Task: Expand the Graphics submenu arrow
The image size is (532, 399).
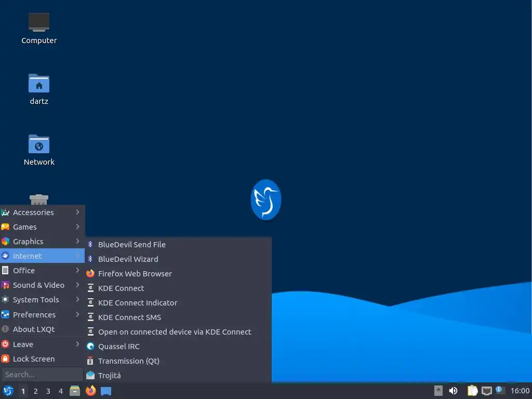Action: tap(78, 241)
